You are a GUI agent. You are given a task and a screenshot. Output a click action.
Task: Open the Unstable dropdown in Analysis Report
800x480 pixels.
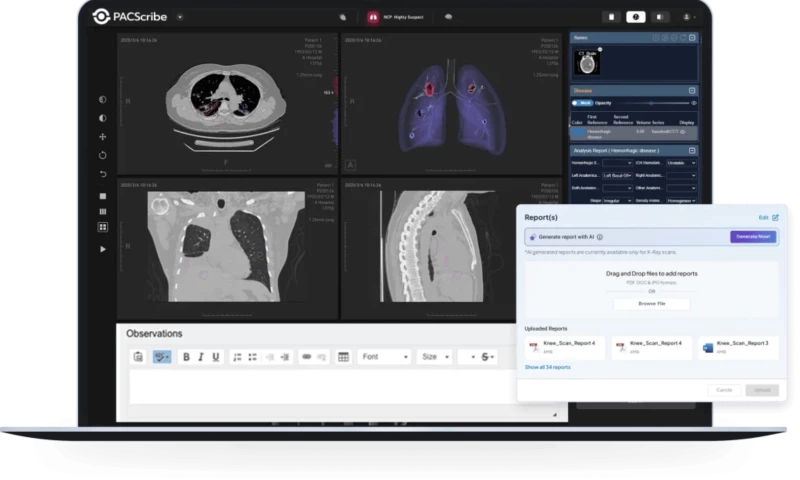pyautogui.click(x=681, y=163)
